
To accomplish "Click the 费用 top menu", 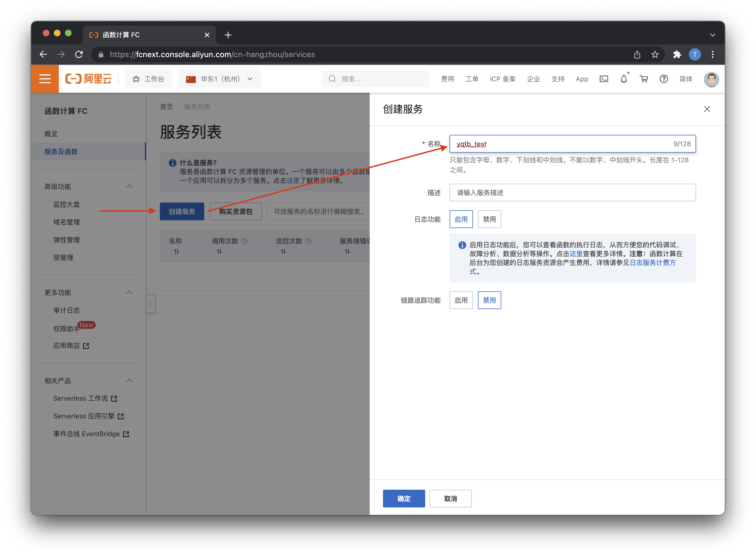I will pos(447,79).
